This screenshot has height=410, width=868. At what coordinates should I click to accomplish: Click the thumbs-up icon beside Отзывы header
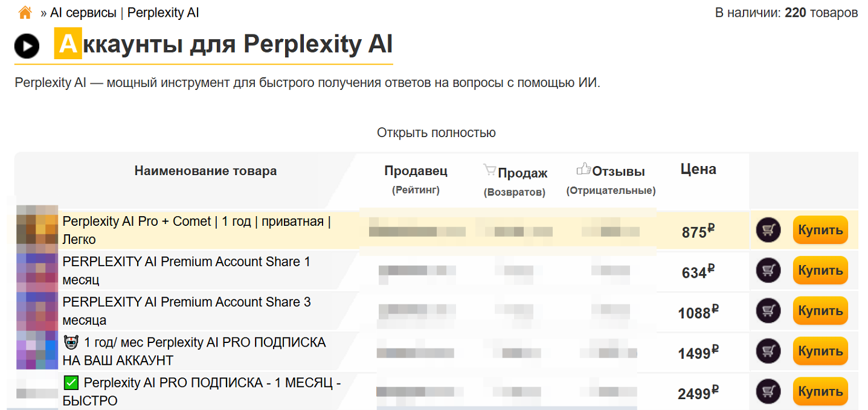[x=584, y=170]
